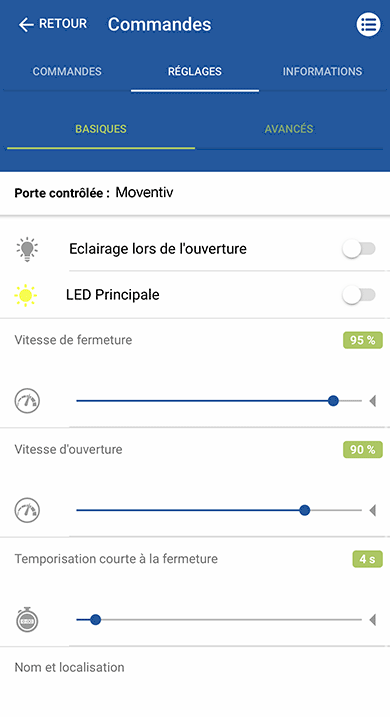Click the 95 % closing speed badge
This screenshot has height=717, width=390.
pyautogui.click(x=363, y=340)
